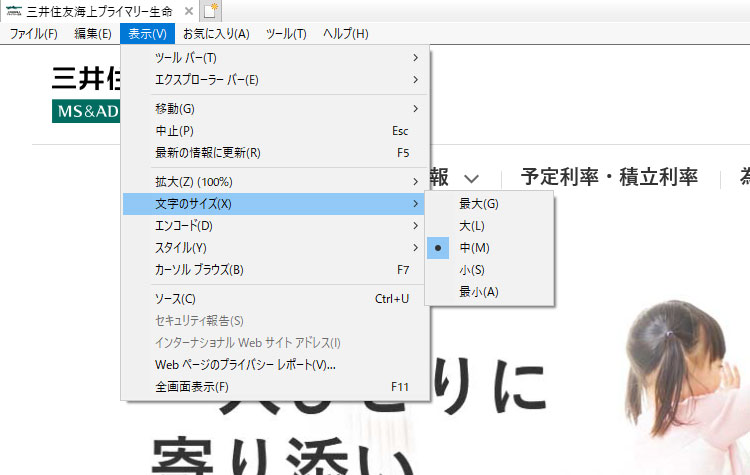Open お気に入り(A) menu
Viewport: 750px width, 475px height.
point(216,34)
